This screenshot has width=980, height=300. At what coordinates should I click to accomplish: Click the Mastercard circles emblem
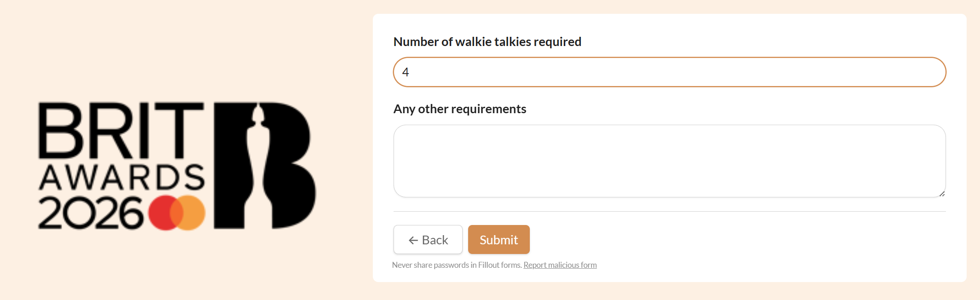(x=177, y=212)
